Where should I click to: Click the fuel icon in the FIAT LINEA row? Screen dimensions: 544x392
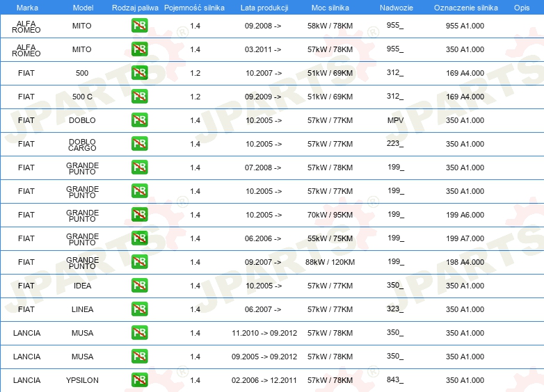139,309
